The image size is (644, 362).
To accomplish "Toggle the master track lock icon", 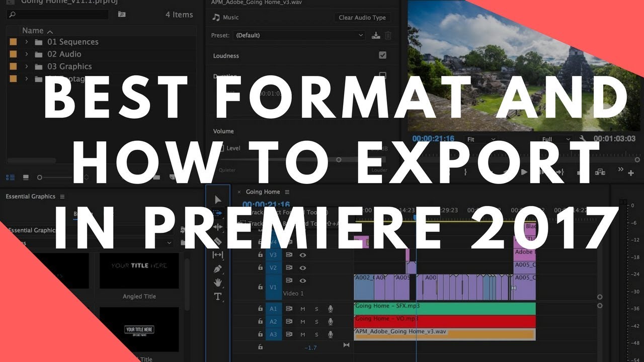I will coord(260,347).
